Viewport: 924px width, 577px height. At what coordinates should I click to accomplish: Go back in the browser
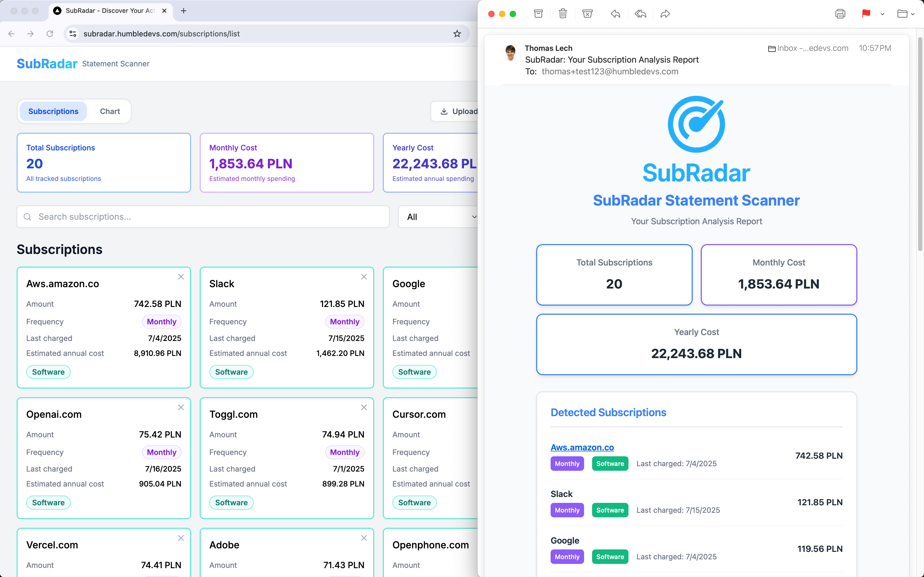(x=12, y=33)
